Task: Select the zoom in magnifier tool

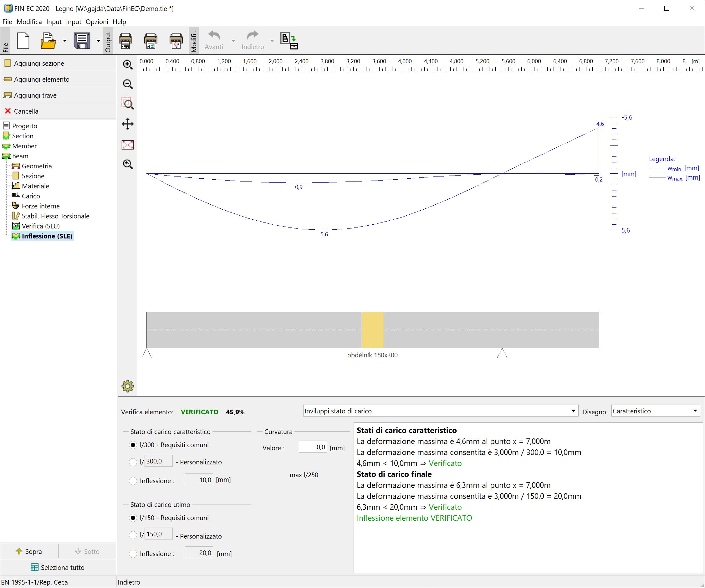Action: click(128, 65)
